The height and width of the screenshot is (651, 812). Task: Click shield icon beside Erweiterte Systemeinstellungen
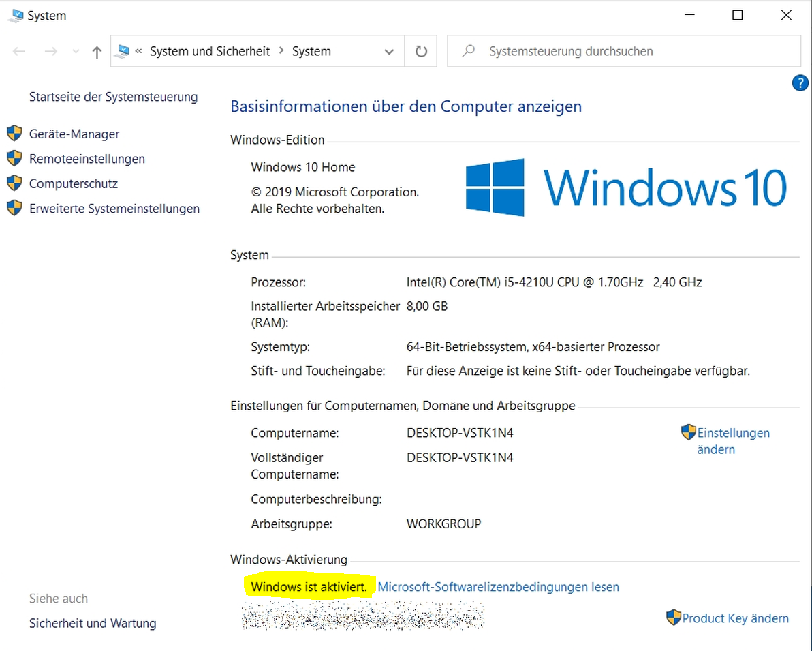[x=14, y=208]
